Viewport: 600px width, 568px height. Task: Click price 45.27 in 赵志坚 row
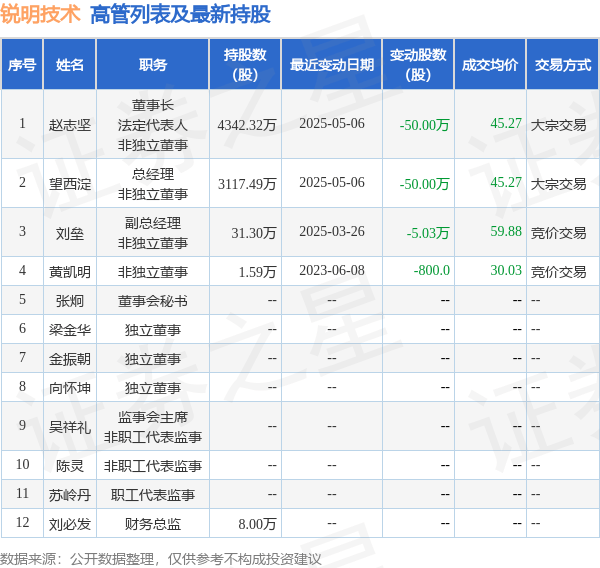pos(506,123)
